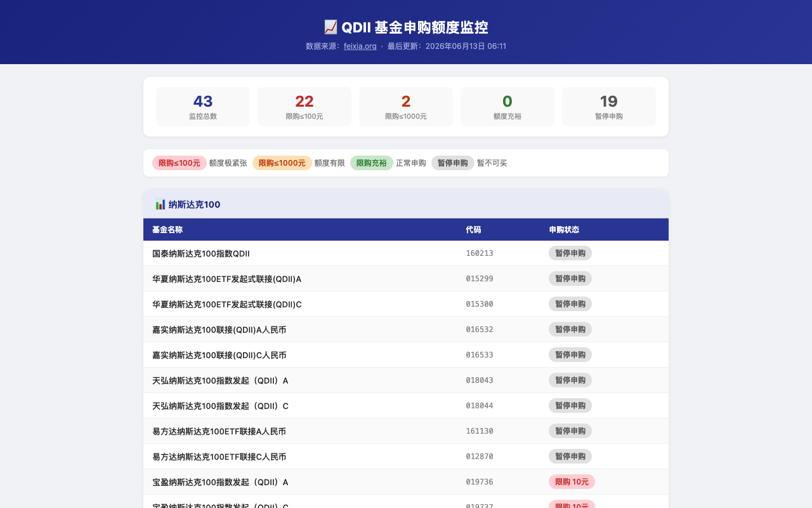The width and height of the screenshot is (812, 508).
Task: Click 暂停申购 badge for fund code 018044
Action: click(570, 406)
